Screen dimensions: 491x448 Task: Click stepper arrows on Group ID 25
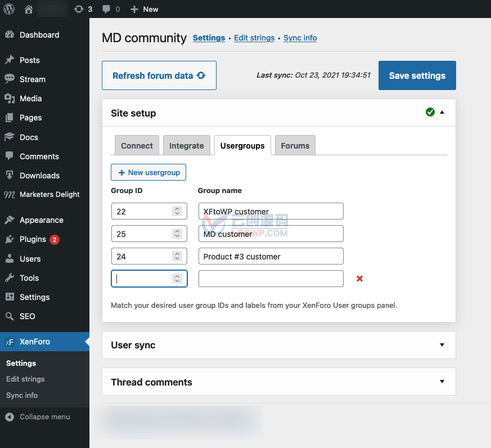[x=177, y=234]
